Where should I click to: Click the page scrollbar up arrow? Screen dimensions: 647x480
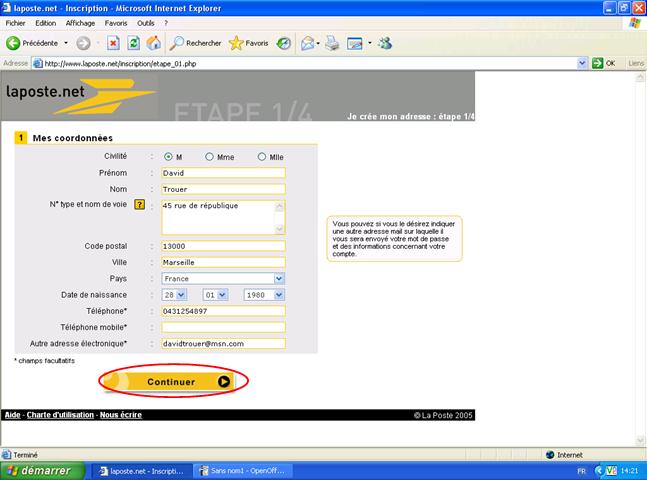(x=640, y=77)
